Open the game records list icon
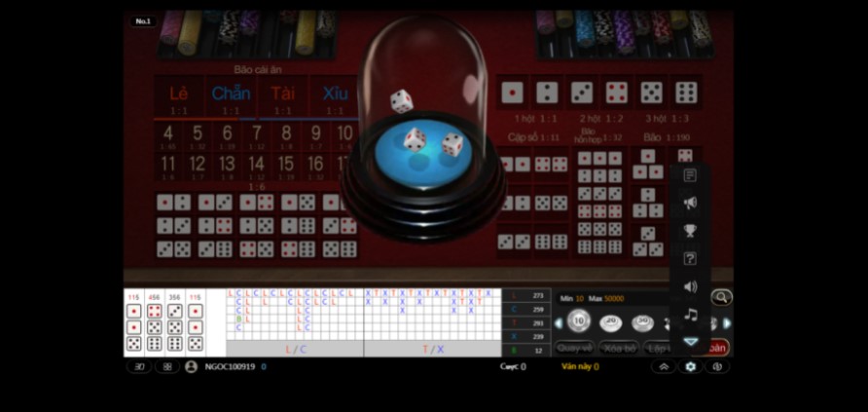This screenshot has width=868, height=412. point(690,175)
